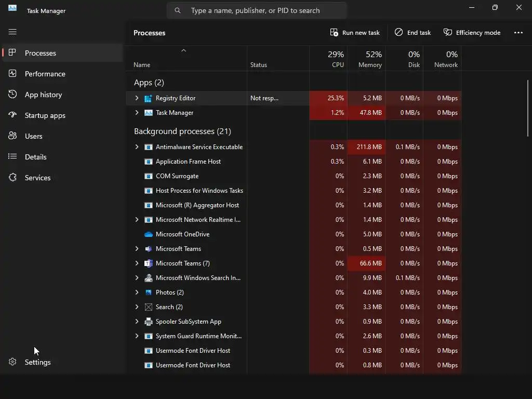Expand the Search (2) group
The height and width of the screenshot is (399, 532).
[x=137, y=307]
